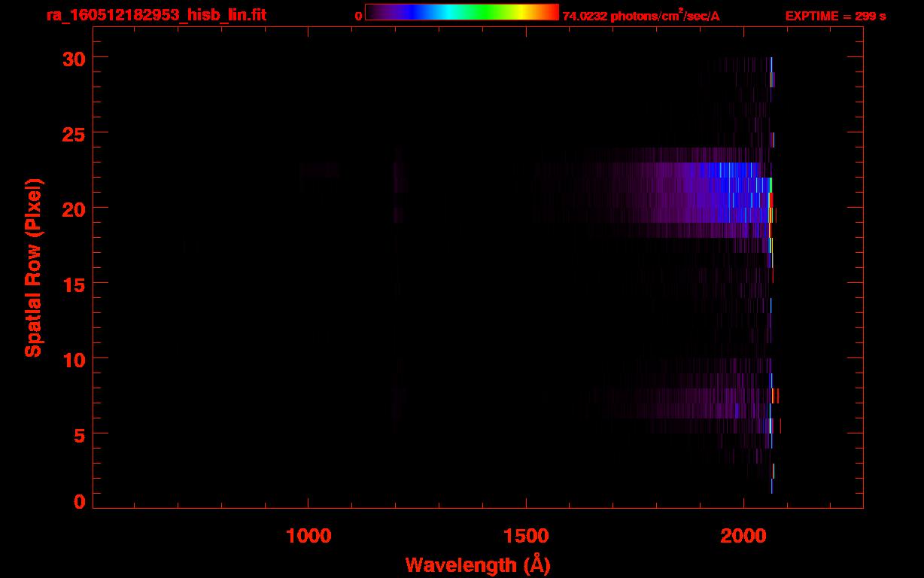Click the Spatial Row (Pixel) axis label
Image resolution: width=924 pixels, height=578 pixels.
33,267
